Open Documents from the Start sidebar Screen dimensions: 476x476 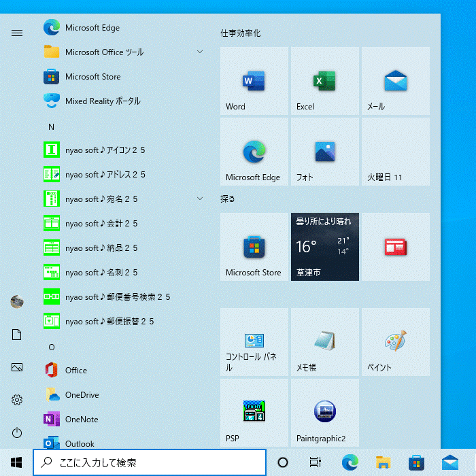pos(17,335)
